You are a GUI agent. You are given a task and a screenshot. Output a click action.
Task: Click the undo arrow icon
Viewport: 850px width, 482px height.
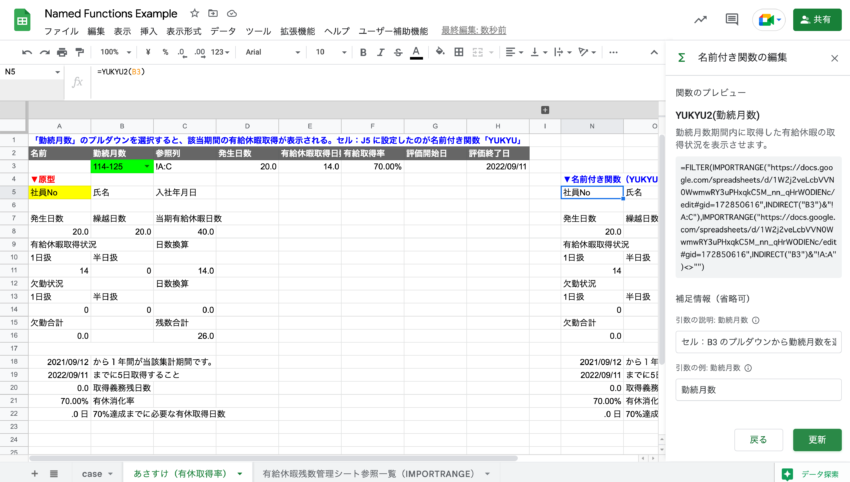pos(27,52)
